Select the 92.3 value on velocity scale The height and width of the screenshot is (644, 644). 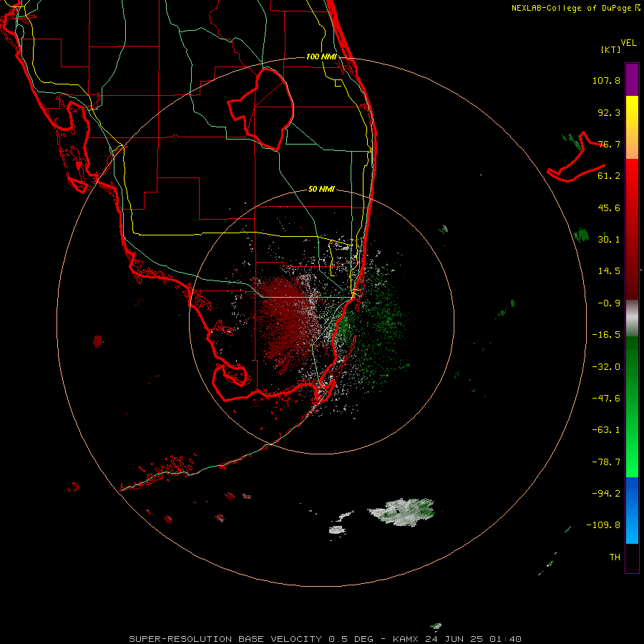tap(609, 112)
